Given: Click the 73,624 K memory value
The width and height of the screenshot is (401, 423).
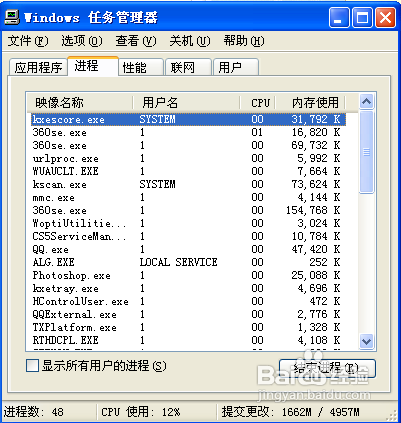Looking at the screenshot, I should tap(316, 184).
